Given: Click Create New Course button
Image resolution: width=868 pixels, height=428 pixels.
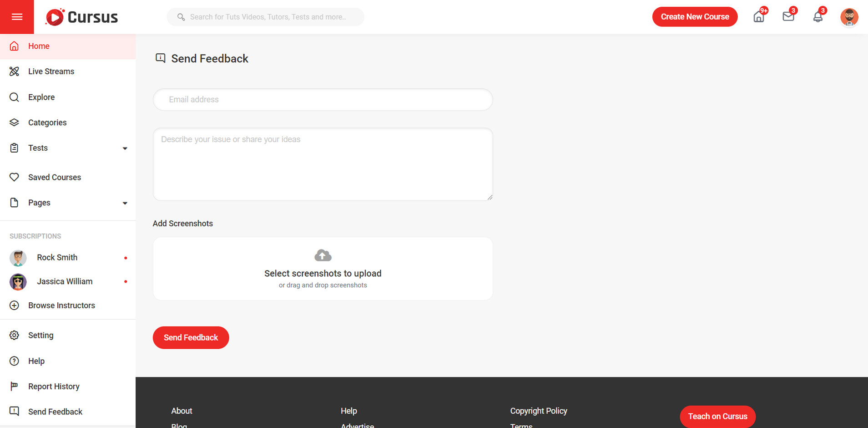Looking at the screenshot, I should (694, 17).
